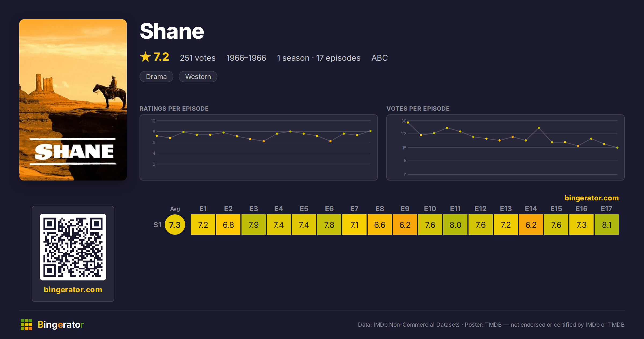Select the Western genre tag
644x339 pixels.
pos(198,77)
